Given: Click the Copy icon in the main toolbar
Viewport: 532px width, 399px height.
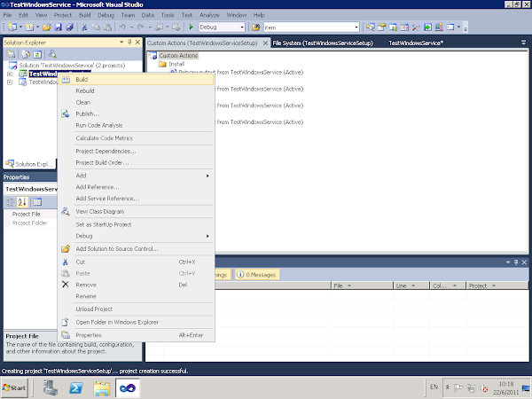Looking at the screenshot, I should click(96, 27).
